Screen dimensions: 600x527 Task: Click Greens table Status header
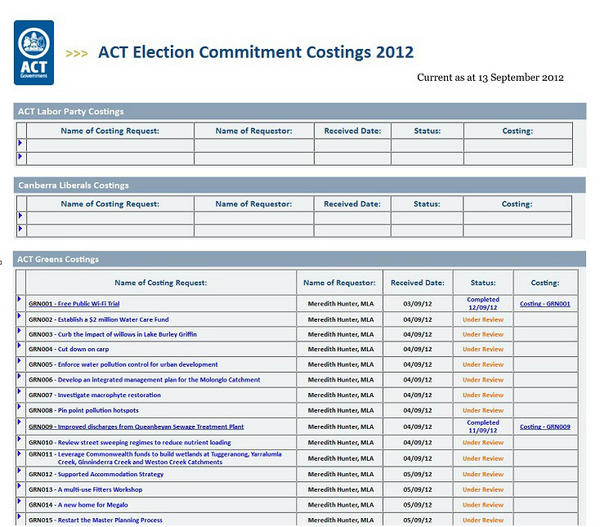point(483,283)
